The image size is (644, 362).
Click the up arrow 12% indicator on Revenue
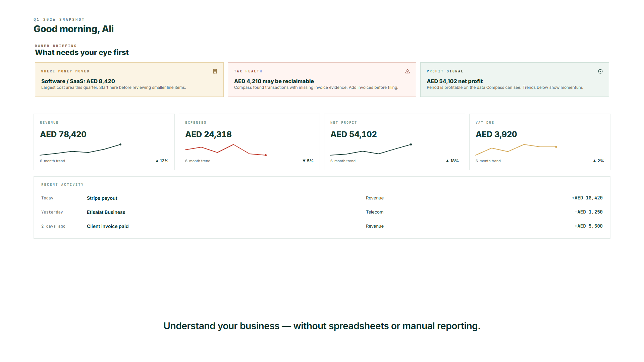coord(162,161)
